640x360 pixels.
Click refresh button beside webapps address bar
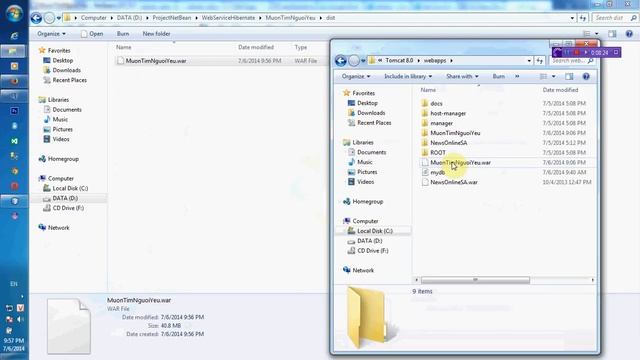click(540, 61)
